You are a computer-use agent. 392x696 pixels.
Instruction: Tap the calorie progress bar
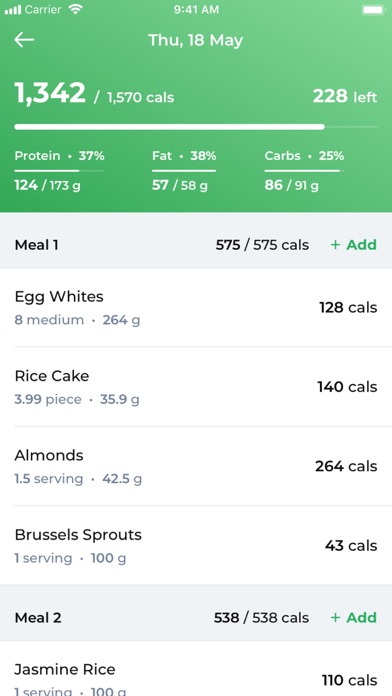pos(196,127)
